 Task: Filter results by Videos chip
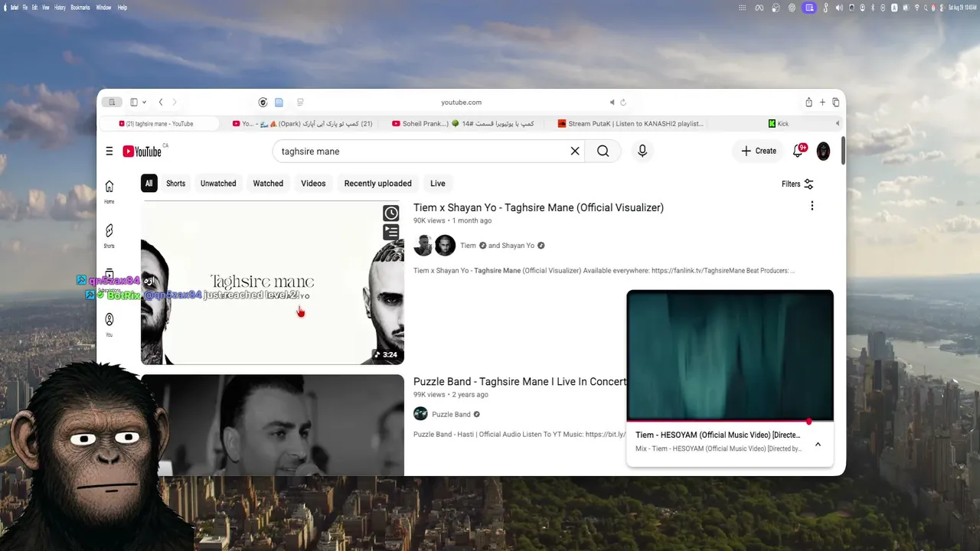(313, 184)
